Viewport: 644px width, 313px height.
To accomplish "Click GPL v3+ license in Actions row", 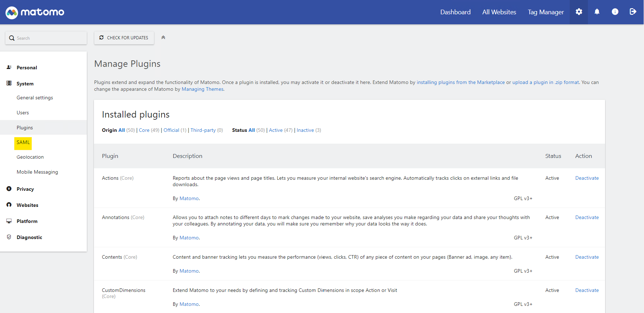I will tap(523, 198).
